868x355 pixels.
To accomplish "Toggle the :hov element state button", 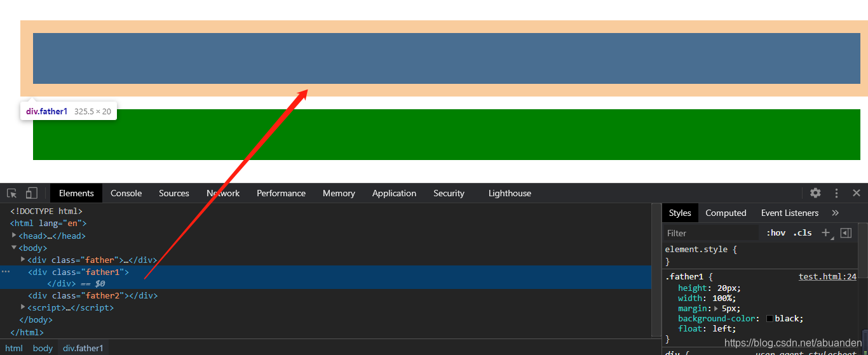I will pyautogui.click(x=775, y=232).
